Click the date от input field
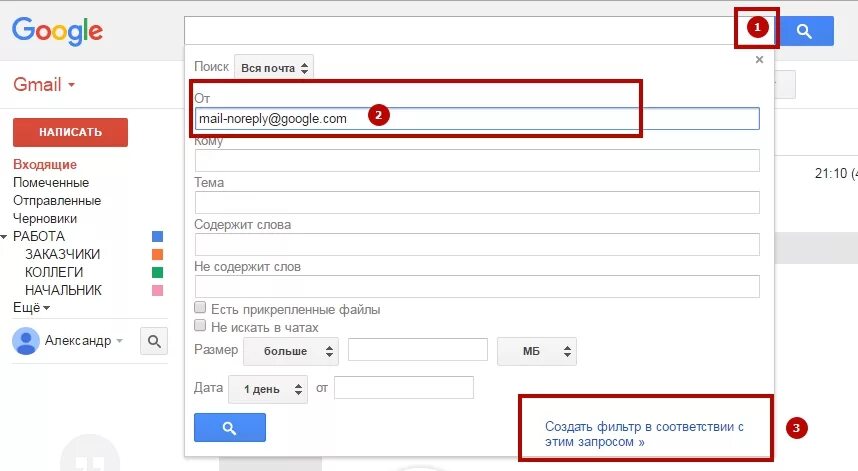Viewport: 858px width, 471px height. (x=404, y=387)
